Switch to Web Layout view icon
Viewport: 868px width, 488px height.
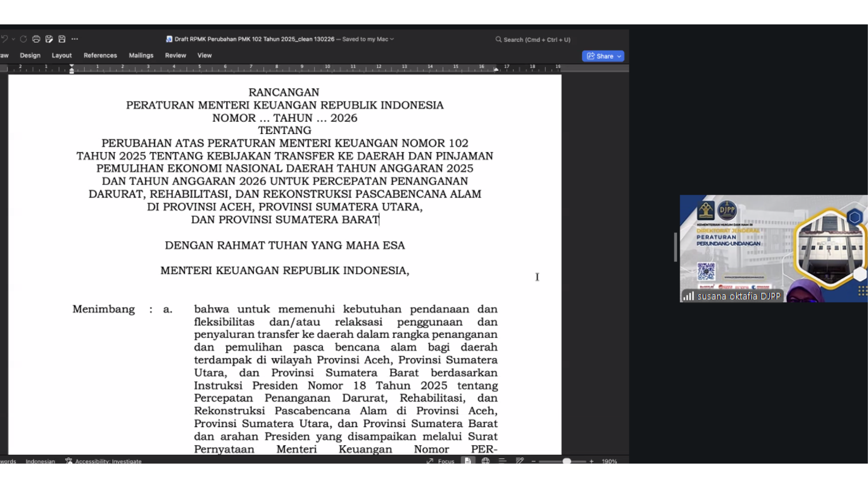486,461
